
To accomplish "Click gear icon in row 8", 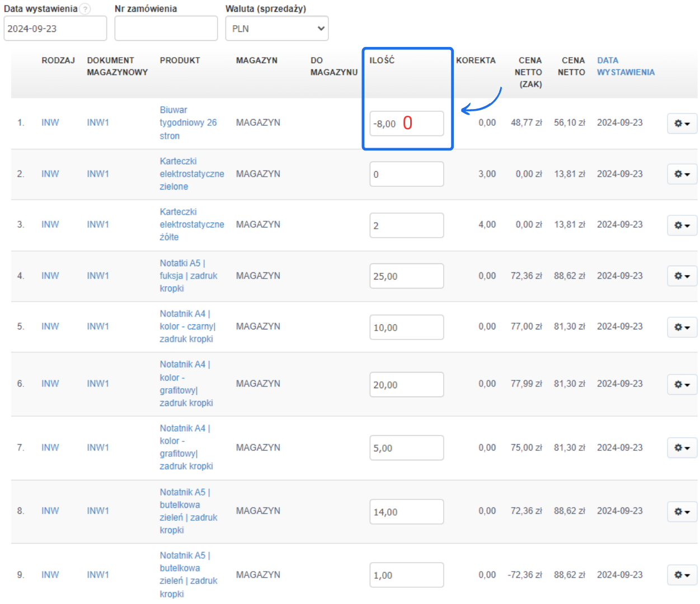I will [x=682, y=511].
